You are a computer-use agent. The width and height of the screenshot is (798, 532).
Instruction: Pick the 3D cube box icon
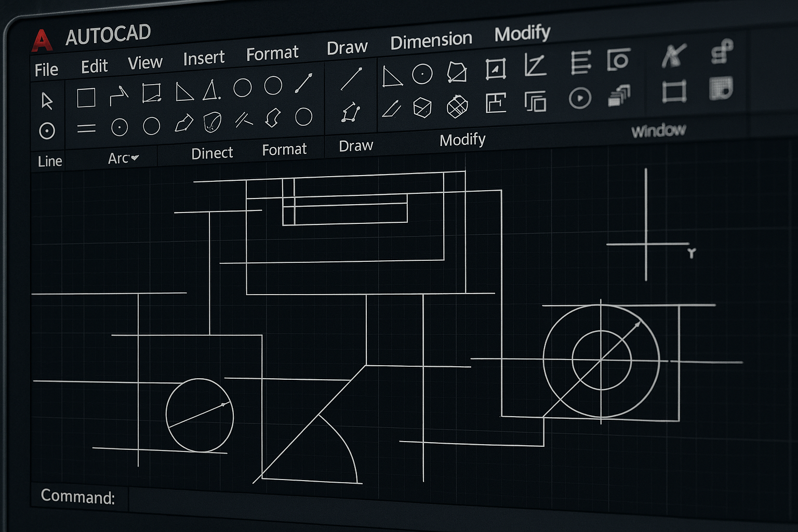tap(422, 108)
